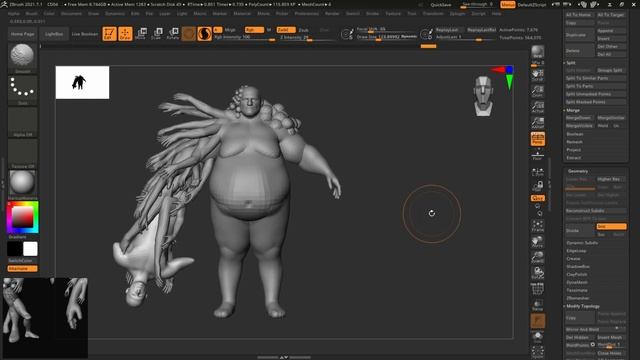The height and width of the screenshot is (360, 640).
Task: Expand the Remesh subsection
Action: [x=574, y=142]
